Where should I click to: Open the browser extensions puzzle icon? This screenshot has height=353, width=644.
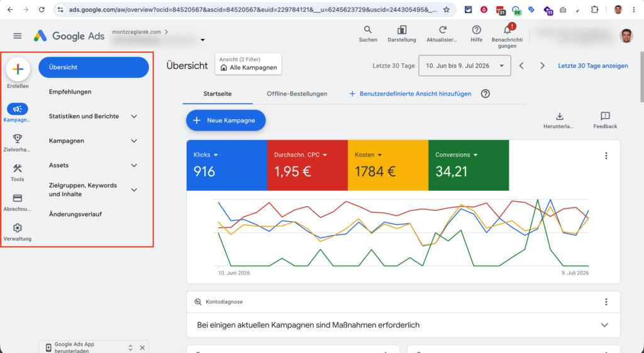594,10
